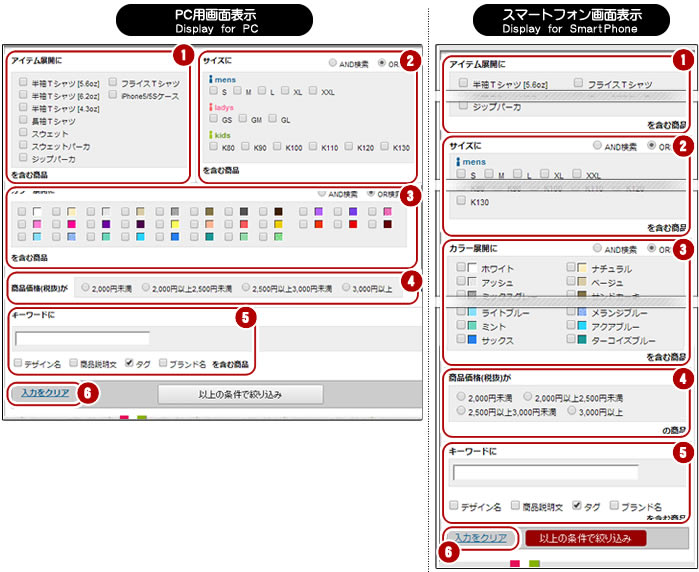This screenshot has width=699, height=572.
Task: Focus the keyword input in PC panel
Action: (x=82, y=338)
